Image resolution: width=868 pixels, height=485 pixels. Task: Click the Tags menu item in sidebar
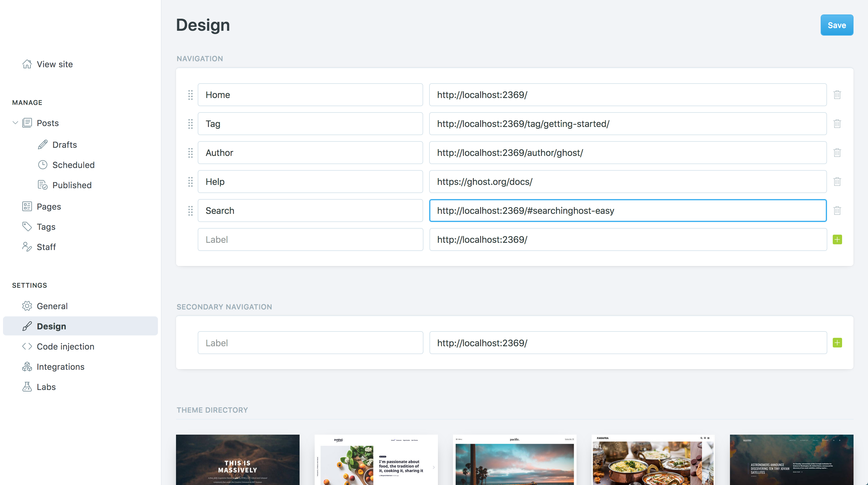[x=46, y=227]
